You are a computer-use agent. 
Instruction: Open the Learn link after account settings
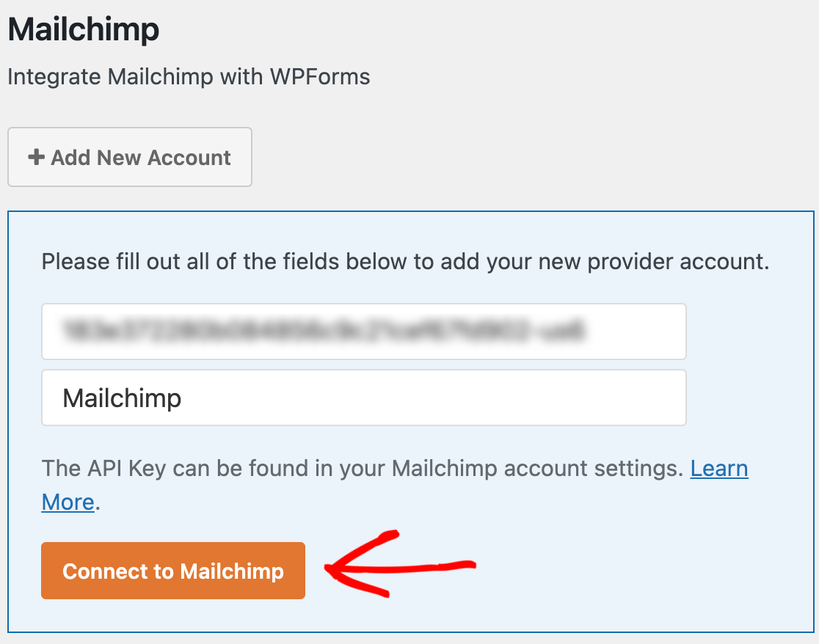(x=719, y=468)
